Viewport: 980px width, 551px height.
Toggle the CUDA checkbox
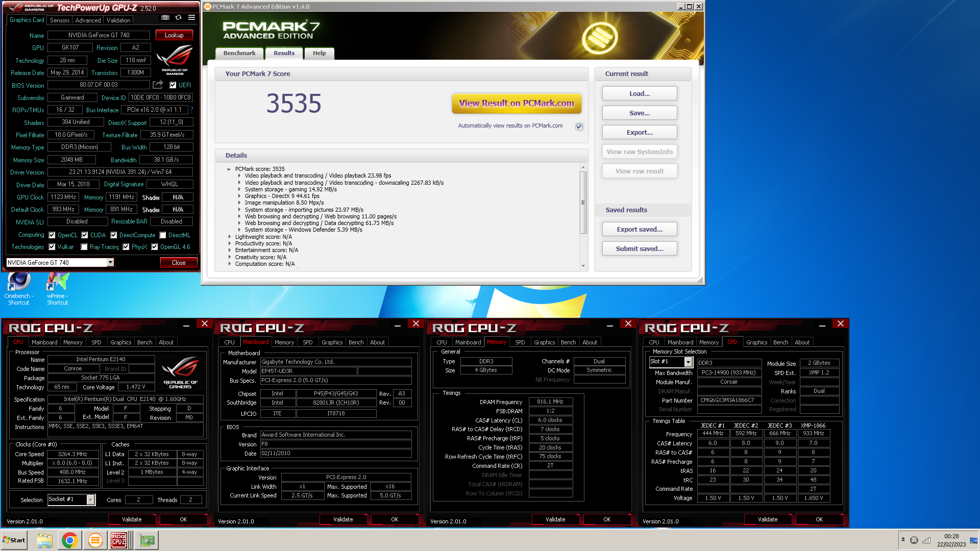point(85,235)
